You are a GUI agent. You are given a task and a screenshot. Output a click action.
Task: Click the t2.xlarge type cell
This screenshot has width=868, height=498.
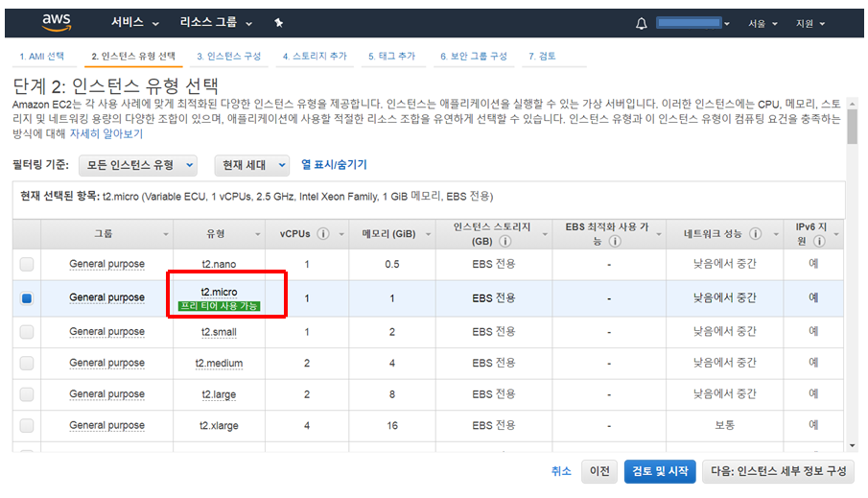[219, 425]
